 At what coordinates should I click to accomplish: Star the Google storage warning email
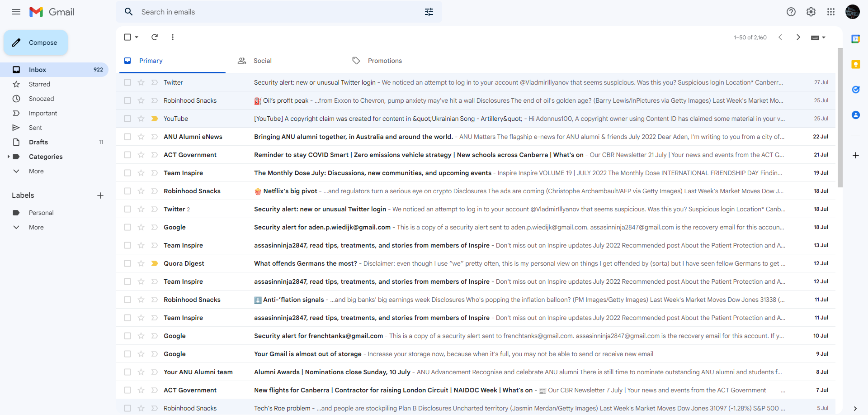[x=141, y=354]
